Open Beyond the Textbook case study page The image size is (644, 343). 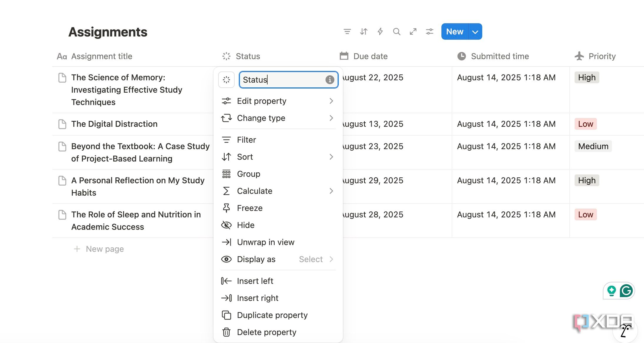140,153
